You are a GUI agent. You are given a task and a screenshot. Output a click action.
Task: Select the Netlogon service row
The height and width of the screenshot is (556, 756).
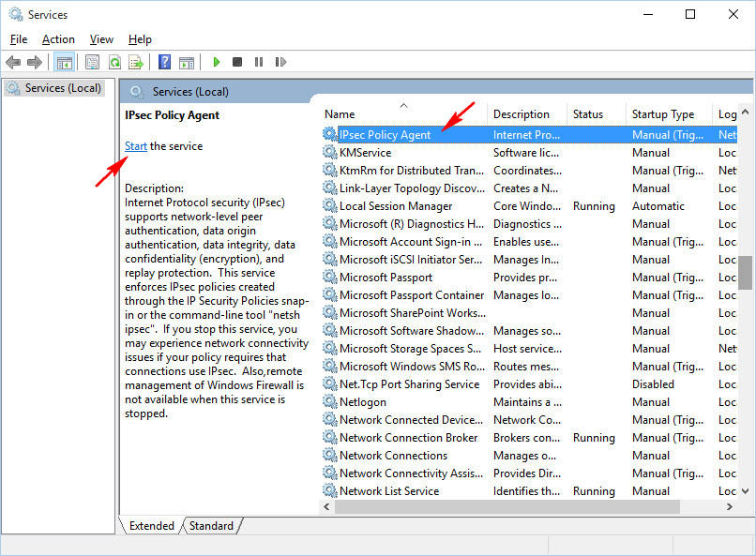tap(363, 402)
